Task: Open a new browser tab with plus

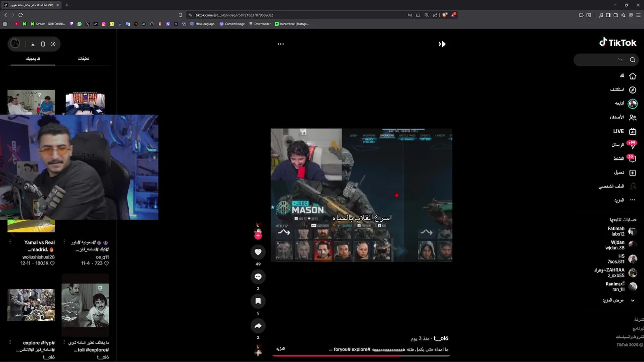Action: coord(67,5)
